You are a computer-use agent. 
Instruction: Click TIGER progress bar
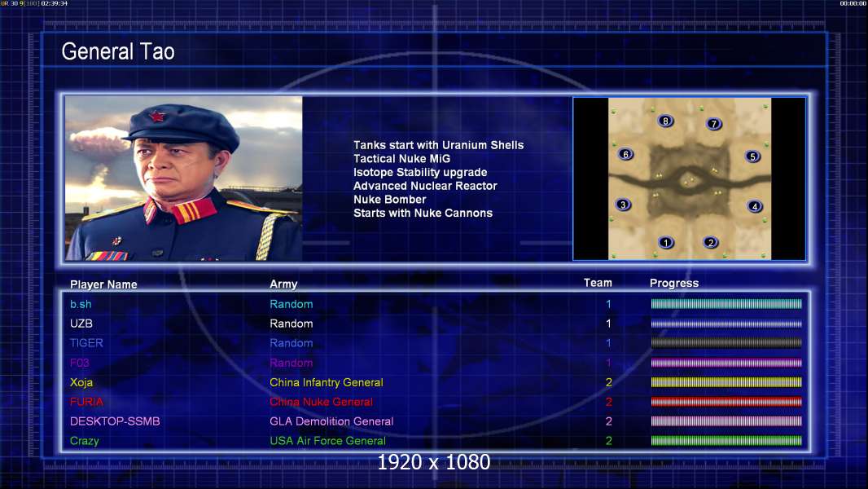[726, 343]
